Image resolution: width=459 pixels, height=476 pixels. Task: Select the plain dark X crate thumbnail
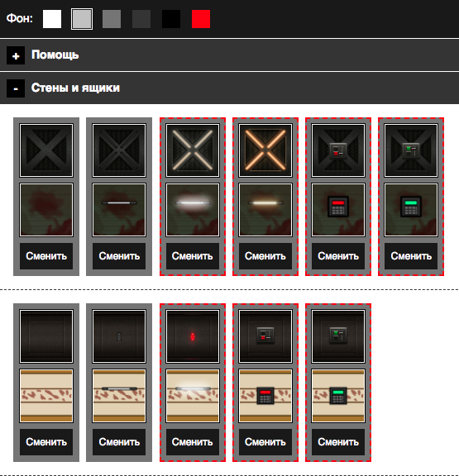click(46, 150)
